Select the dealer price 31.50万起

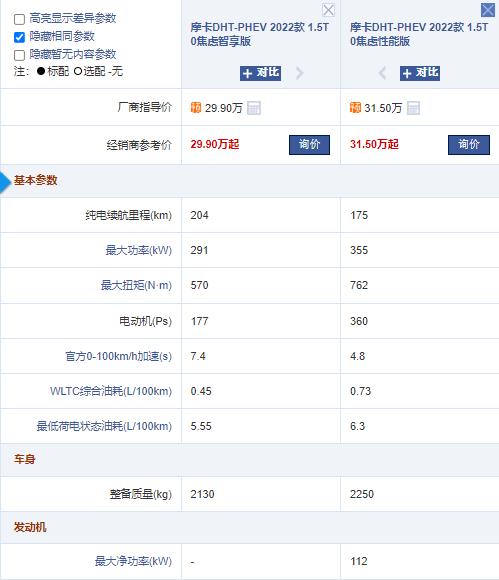374,144
